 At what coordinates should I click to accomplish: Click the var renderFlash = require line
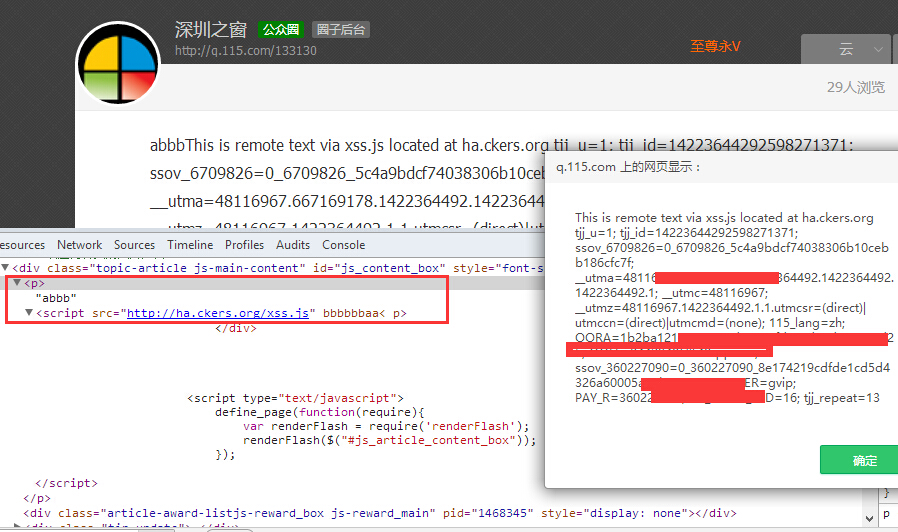pos(386,426)
